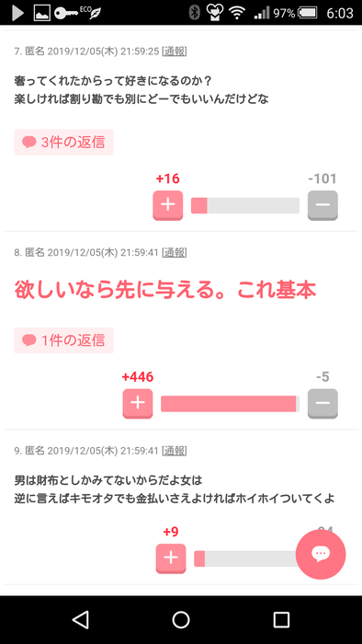The image size is (362, 644).
Task: Tap the Android home circle button
Action: (x=181, y=619)
